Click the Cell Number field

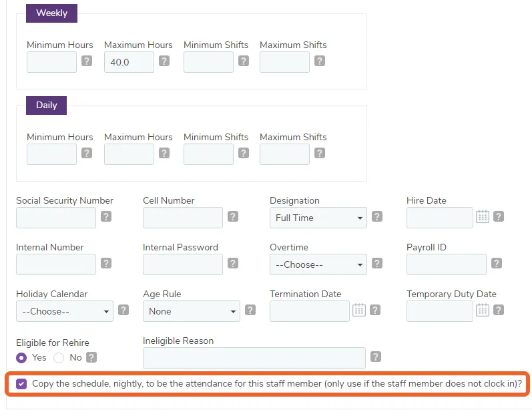pos(183,218)
